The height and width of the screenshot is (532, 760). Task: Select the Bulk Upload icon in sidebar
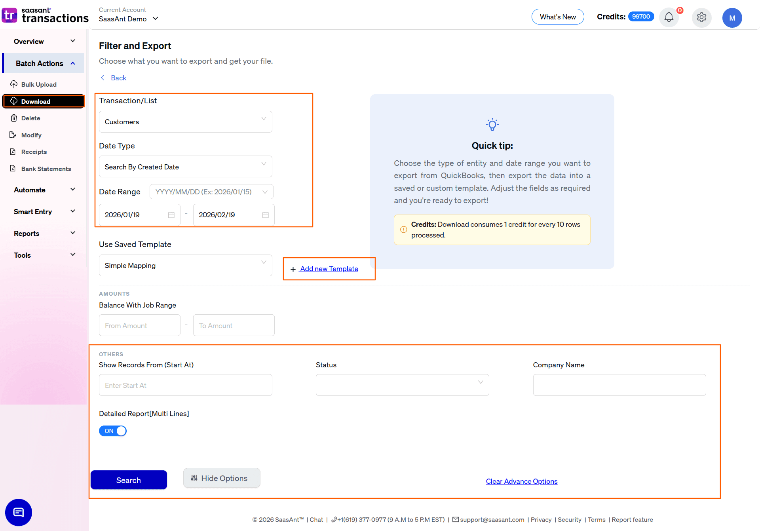(14, 84)
